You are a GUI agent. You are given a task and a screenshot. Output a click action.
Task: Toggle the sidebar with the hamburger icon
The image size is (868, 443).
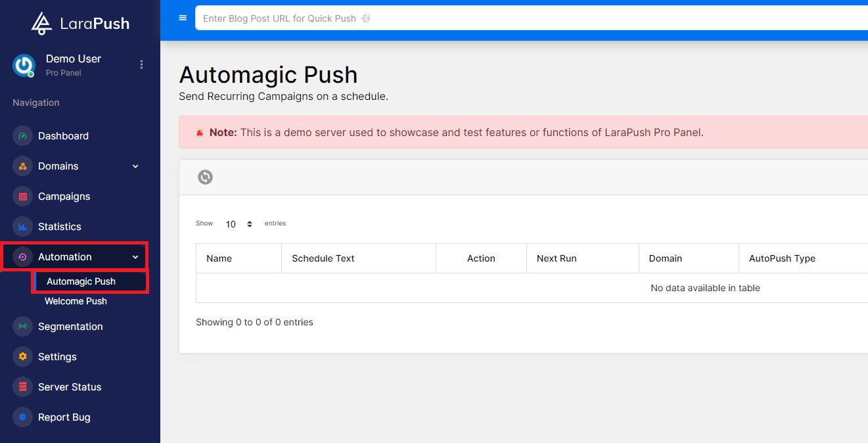pos(182,18)
